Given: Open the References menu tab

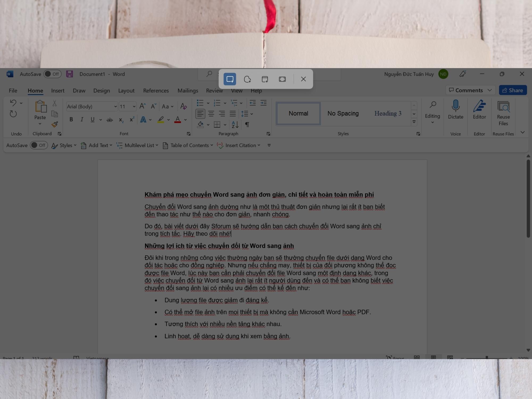Looking at the screenshot, I should (x=156, y=90).
